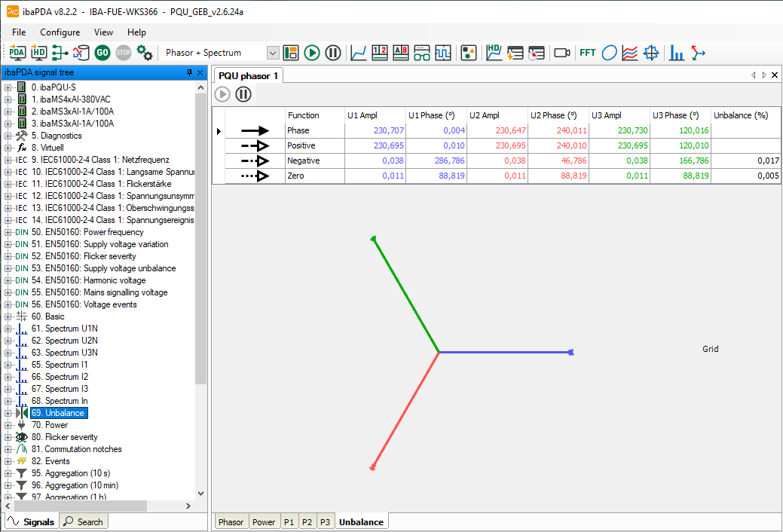Click the green play button in main toolbar

pyautogui.click(x=312, y=53)
